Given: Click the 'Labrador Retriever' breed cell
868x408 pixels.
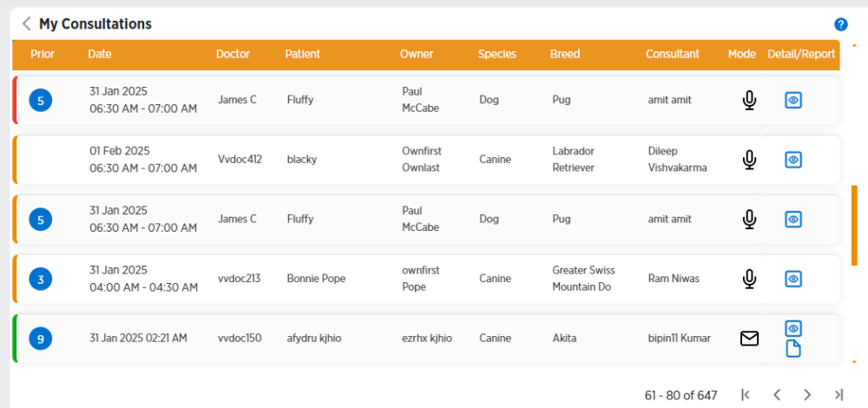Looking at the screenshot, I should coord(574,160).
